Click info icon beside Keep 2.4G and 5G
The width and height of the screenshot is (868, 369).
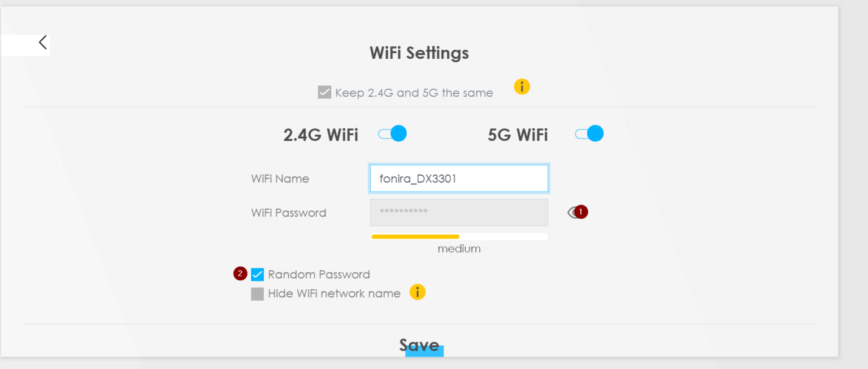(522, 87)
